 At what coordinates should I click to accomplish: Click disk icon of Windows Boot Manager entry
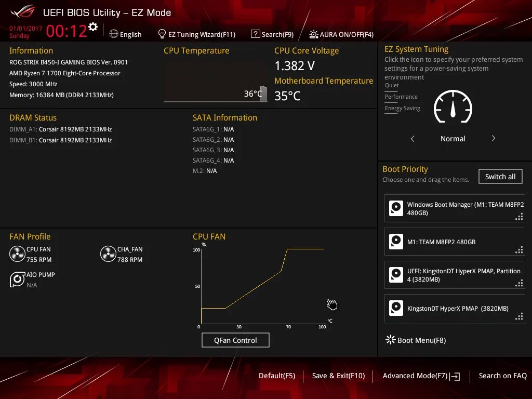point(396,208)
